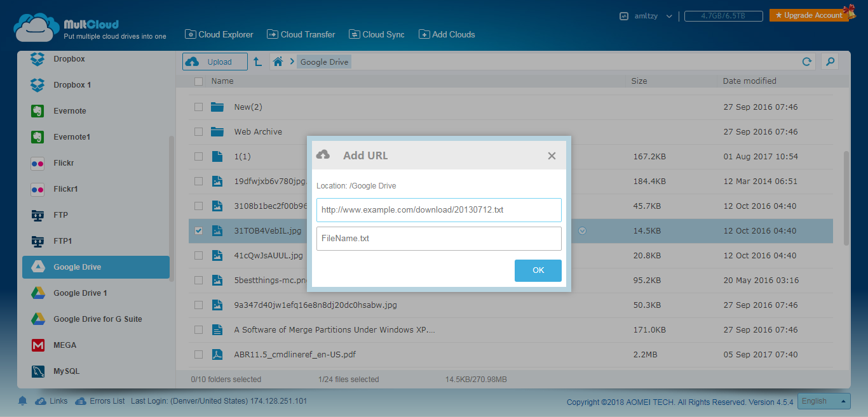
Task: Switch to Cloud Explorer tab
Action: (219, 34)
